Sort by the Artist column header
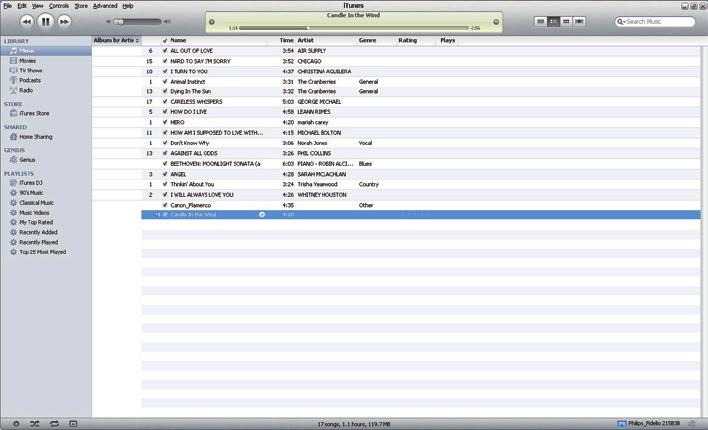The height and width of the screenshot is (430, 708). point(306,40)
